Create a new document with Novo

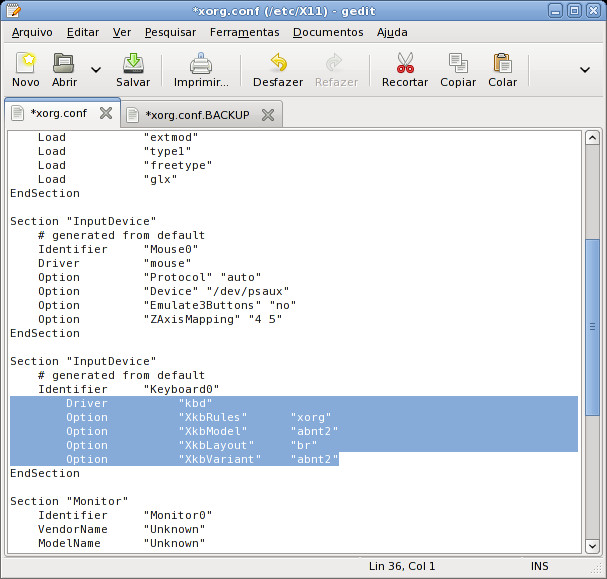point(26,70)
